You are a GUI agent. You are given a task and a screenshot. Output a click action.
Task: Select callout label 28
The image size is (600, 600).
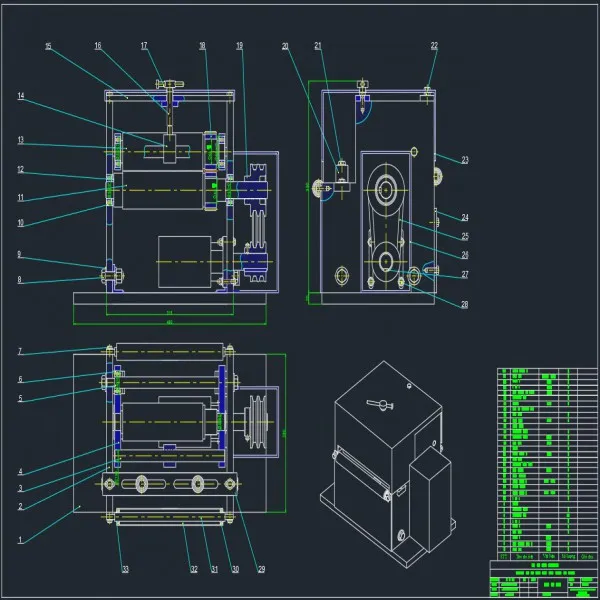[x=465, y=304]
